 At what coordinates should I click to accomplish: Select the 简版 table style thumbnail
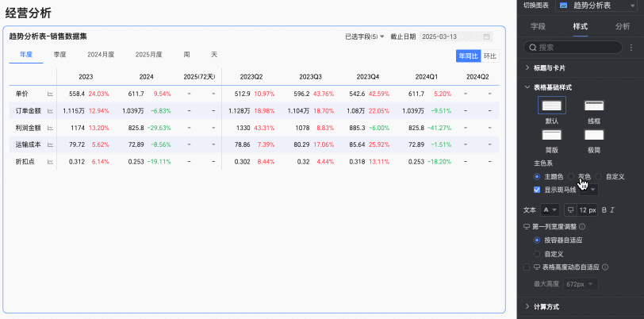click(551, 135)
